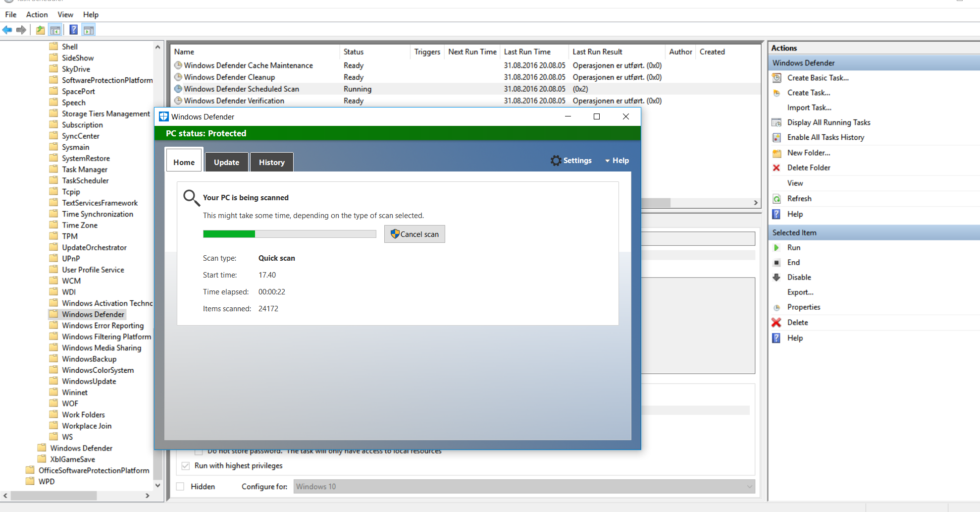The image size is (980, 512).
Task: Click the Display All Running Tasks icon
Action: [x=777, y=122]
